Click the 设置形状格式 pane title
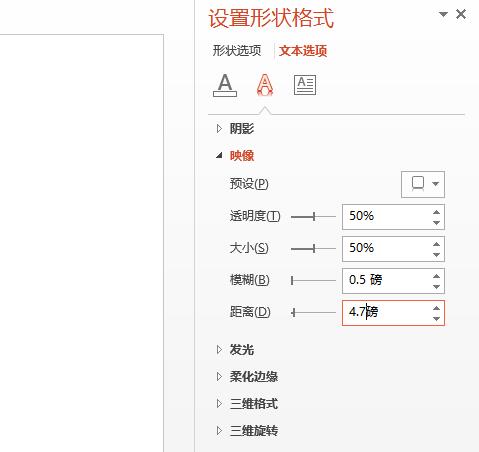The height and width of the screenshot is (452, 479). click(271, 18)
